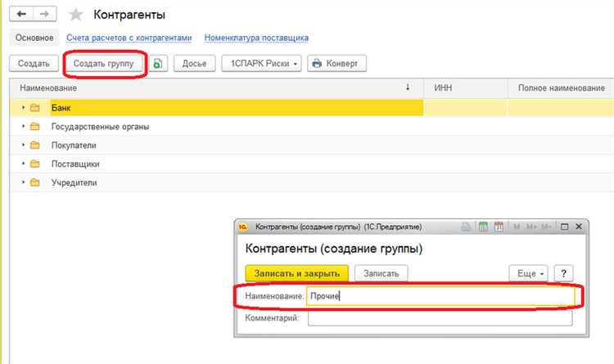This screenshot has height=364, width=614.
Task: Open the Досье button
Action: 194,64
